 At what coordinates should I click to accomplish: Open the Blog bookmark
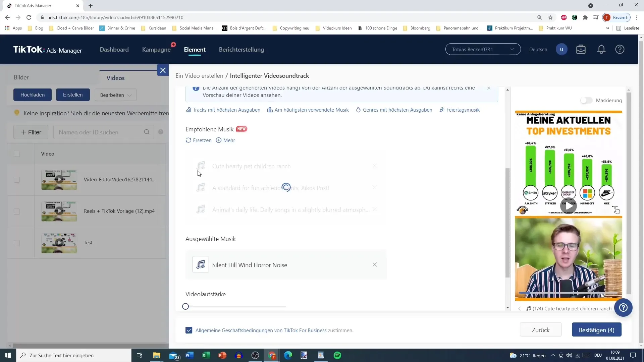click(36, 28)
